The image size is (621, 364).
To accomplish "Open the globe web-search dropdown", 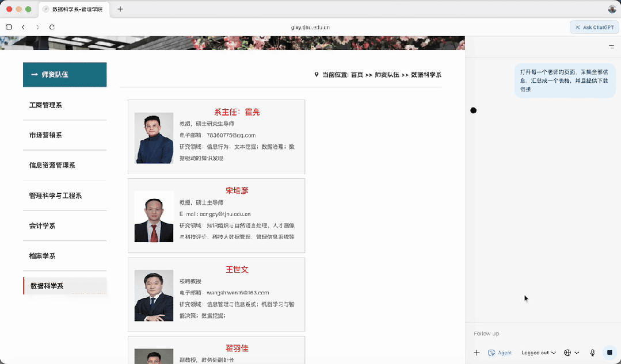I will point(572,352).
